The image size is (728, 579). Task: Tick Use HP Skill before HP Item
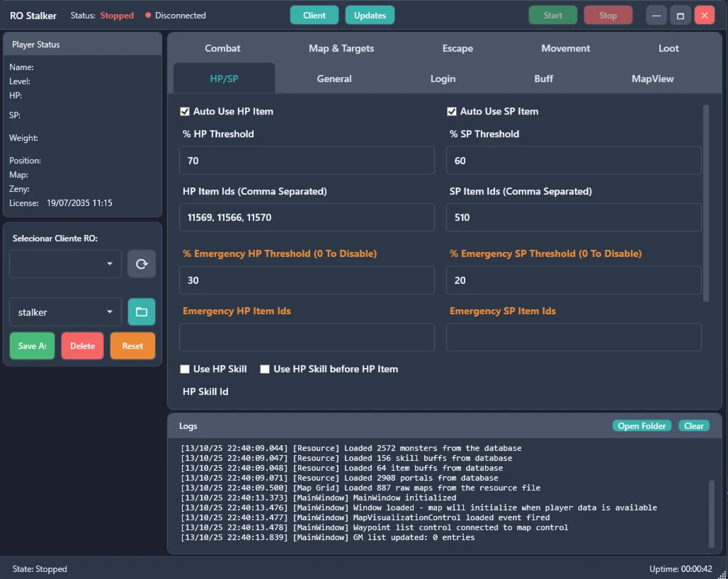[265, 369]
